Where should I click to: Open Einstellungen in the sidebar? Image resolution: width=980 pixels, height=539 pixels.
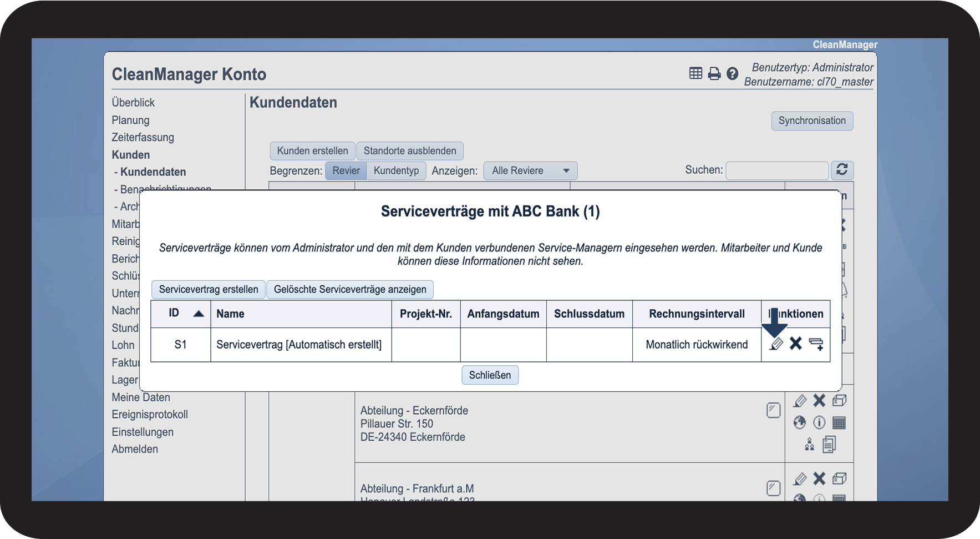143,432
